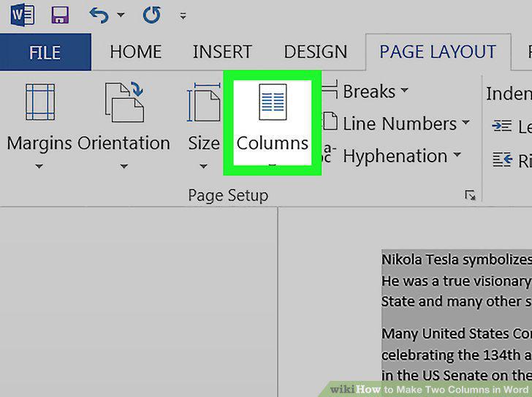Screen dimensions: 532x397
Task: Click the text line 'He was a true visionary'
Action: point(457,281)
